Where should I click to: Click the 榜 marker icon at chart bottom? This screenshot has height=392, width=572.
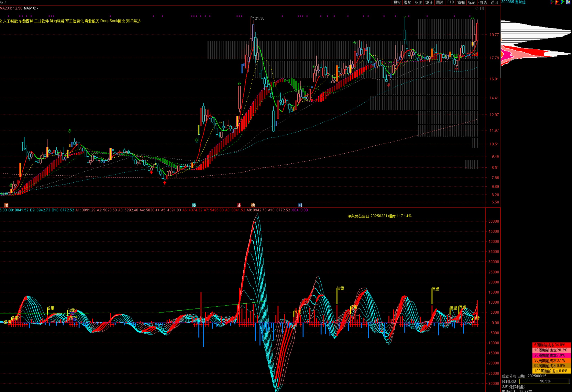click(x=253, y=205)
